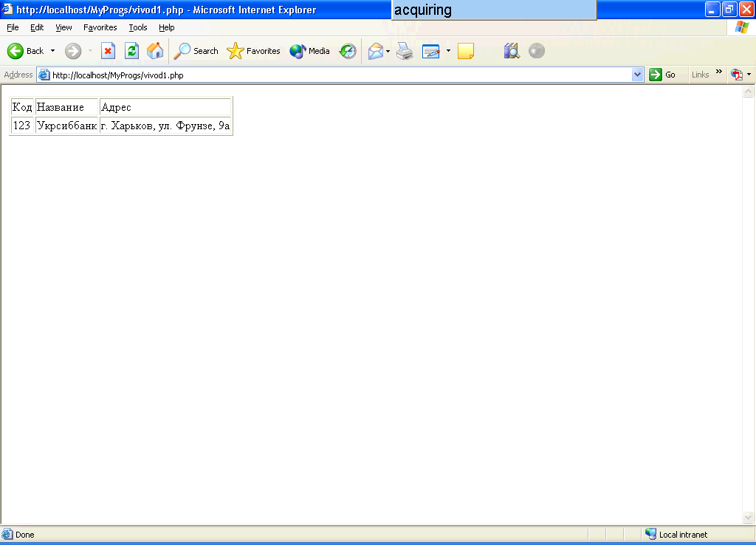Viewport: 756px width, 545px height.
Task: Click the acquiring overlay label
Action: click(x=494, y=10)
